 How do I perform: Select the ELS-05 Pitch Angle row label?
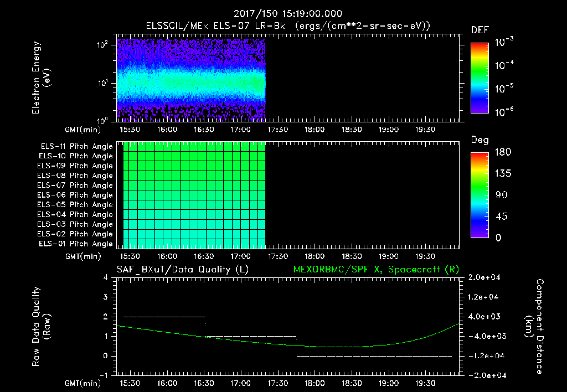click(75, 205)
